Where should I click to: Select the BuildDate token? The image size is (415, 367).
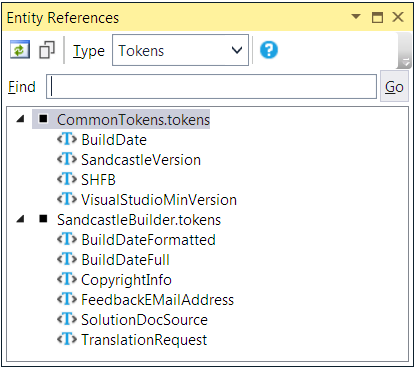tap(114, 140)
